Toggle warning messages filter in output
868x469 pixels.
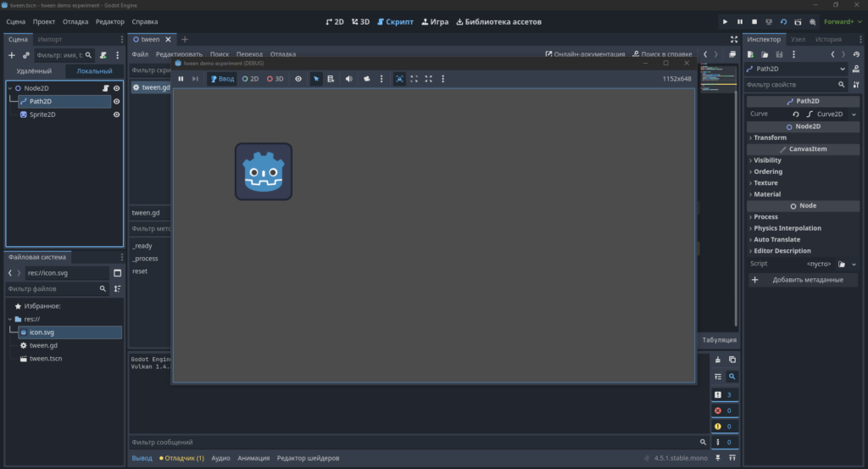(724, 427)
